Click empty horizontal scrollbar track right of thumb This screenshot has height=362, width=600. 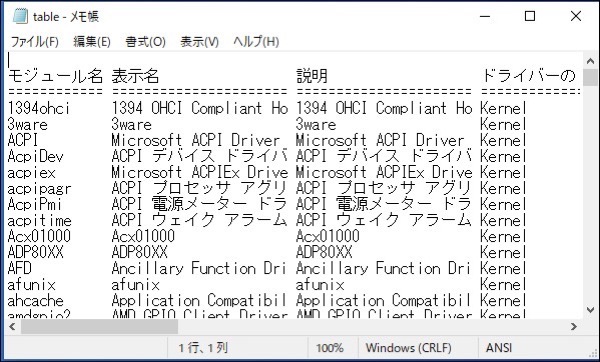[x=372, y=326]
